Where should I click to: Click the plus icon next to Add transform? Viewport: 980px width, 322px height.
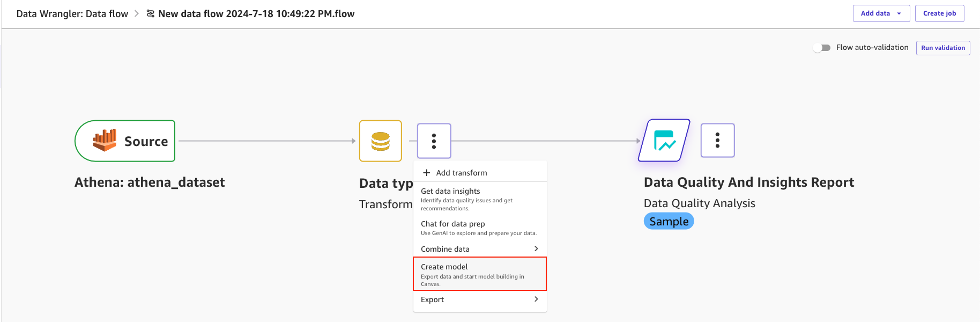[x=427, y=173]
